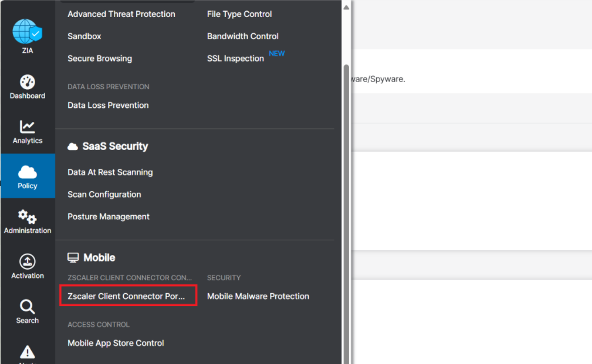Viewport: 592px width, 364px height.
Task: Select Mobile App Store Control
Action: [115, 342]
